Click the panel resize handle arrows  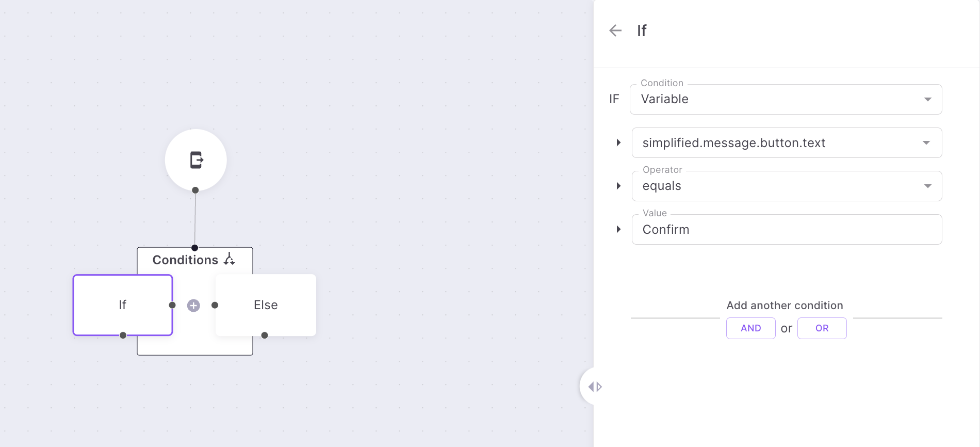(595, 387)
